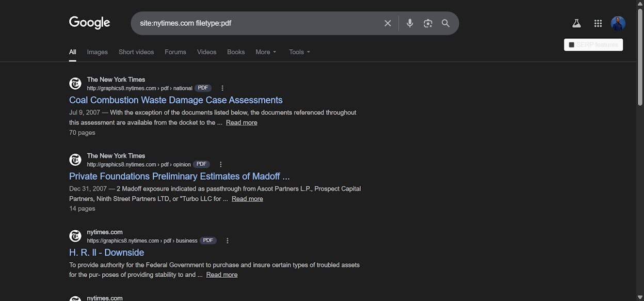Click Read more under Coal Combustion snippet
Screen dimensions: 644x301
[242, 122]
